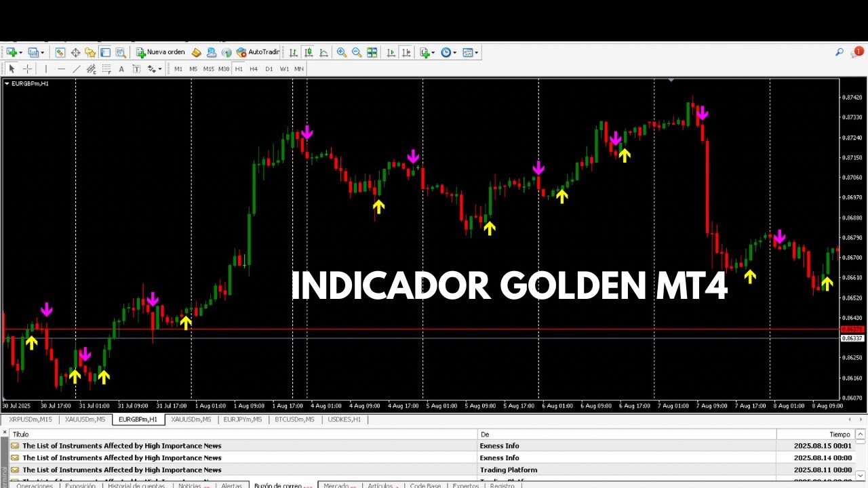This screenshot has height=488, width=868.
Task: Open the profiles dropdown arrow
Action: [x=42, y=52]
